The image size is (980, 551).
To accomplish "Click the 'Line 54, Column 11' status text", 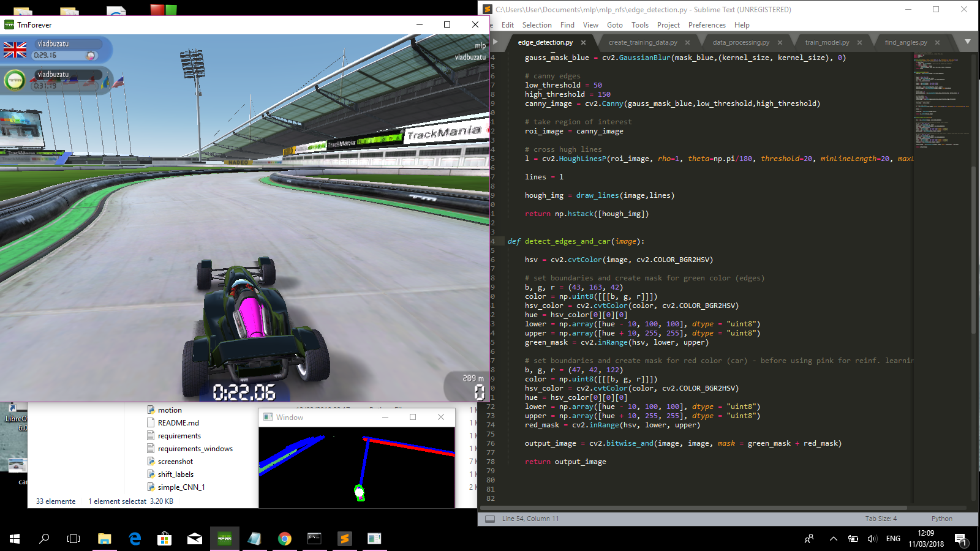I will point(530,519).
